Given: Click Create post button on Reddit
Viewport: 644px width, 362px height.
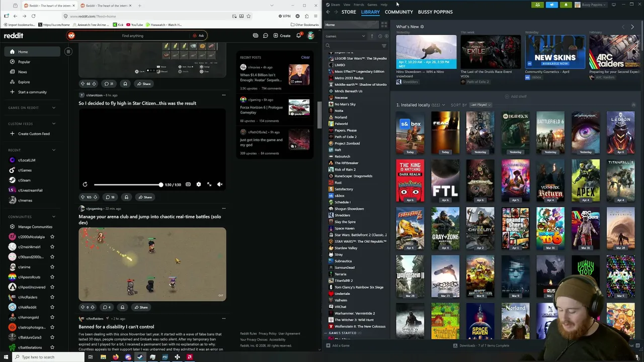Looking at the screenshot, I should 282,36.
